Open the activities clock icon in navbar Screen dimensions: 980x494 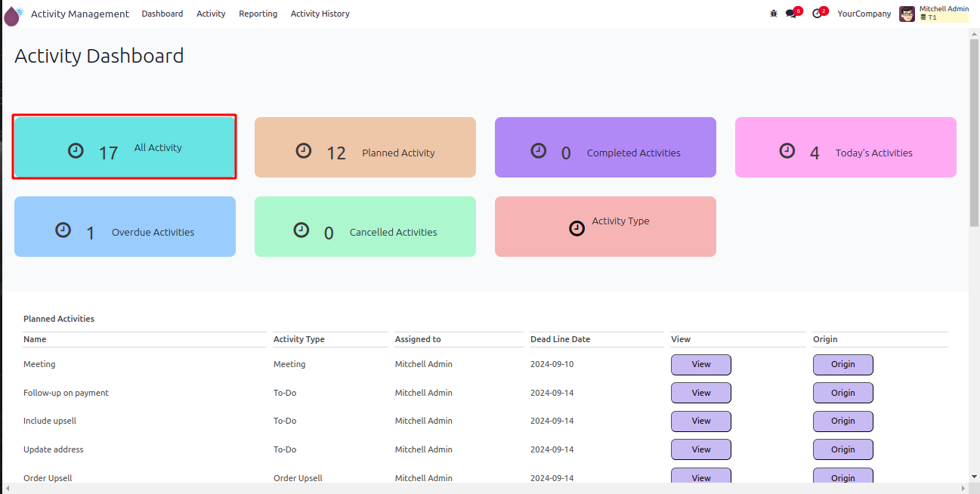pos(817,14)
